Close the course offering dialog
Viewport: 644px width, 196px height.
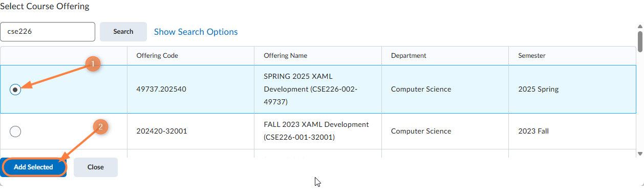pos(96,167)
